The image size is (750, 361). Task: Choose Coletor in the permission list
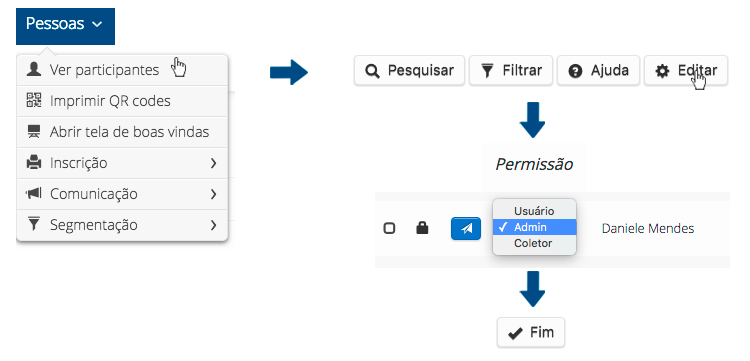pyautogui.click(x=534, y=243)
